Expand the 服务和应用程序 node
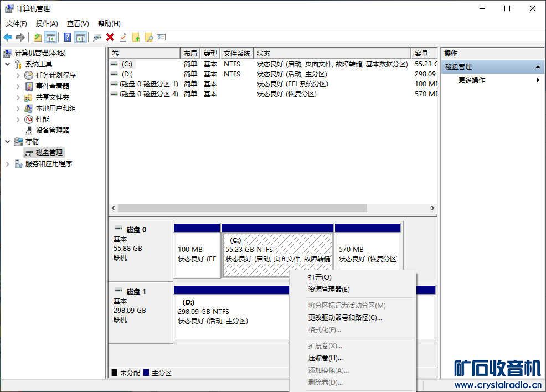Viewport: 546px width, 392px height. (x=7, y=164)
